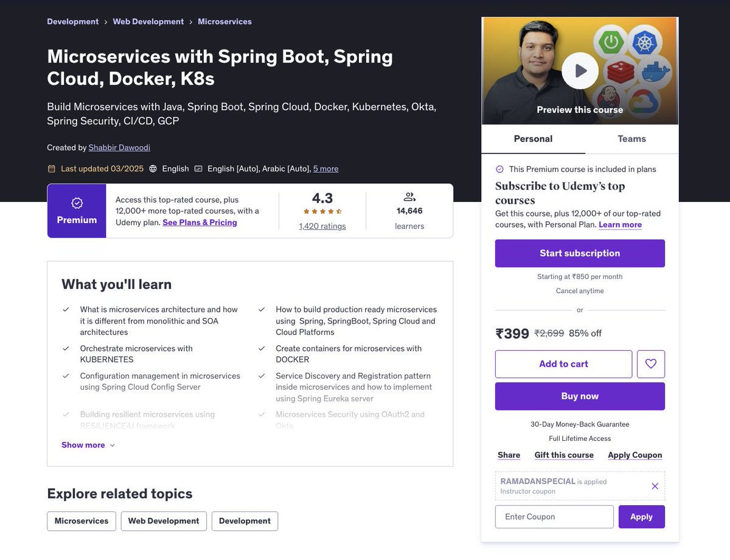
Task: Click the 4.3 rating score
Action: point(322,198)
